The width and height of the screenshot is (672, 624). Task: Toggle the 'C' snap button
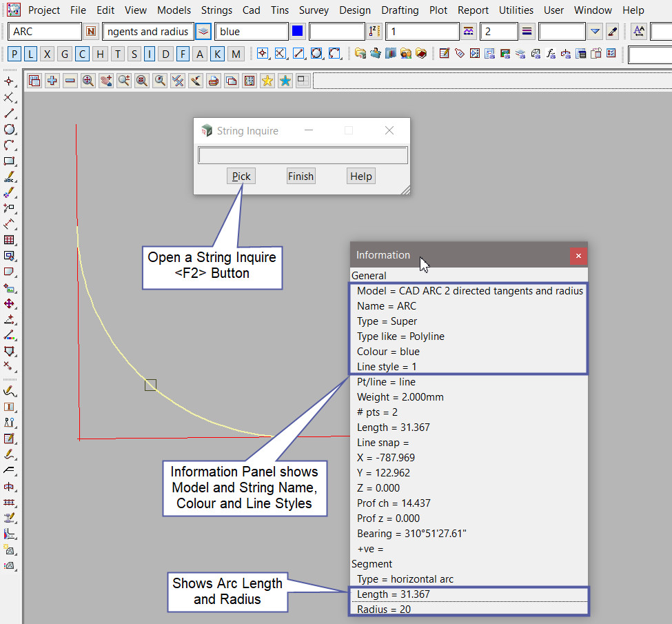coord(82,54)
